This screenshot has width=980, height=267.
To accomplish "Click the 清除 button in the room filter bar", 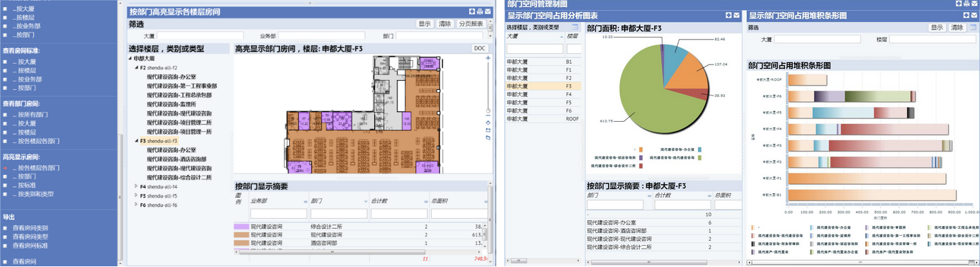I will pos(445,23).
